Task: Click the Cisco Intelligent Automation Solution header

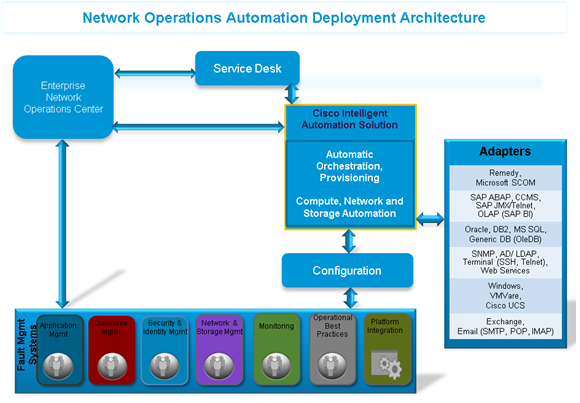Action: click(x=350, y=119)
